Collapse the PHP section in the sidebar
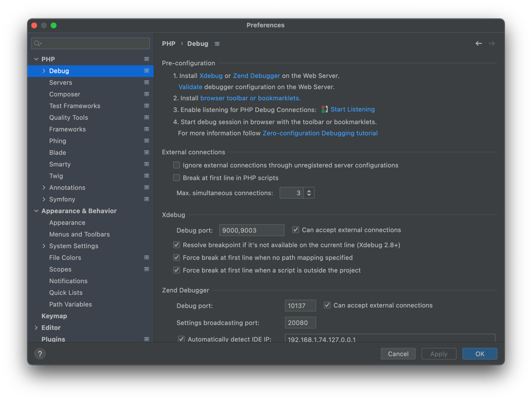The height and width of the screenshot is (401, 532). [x=36, y=58]
